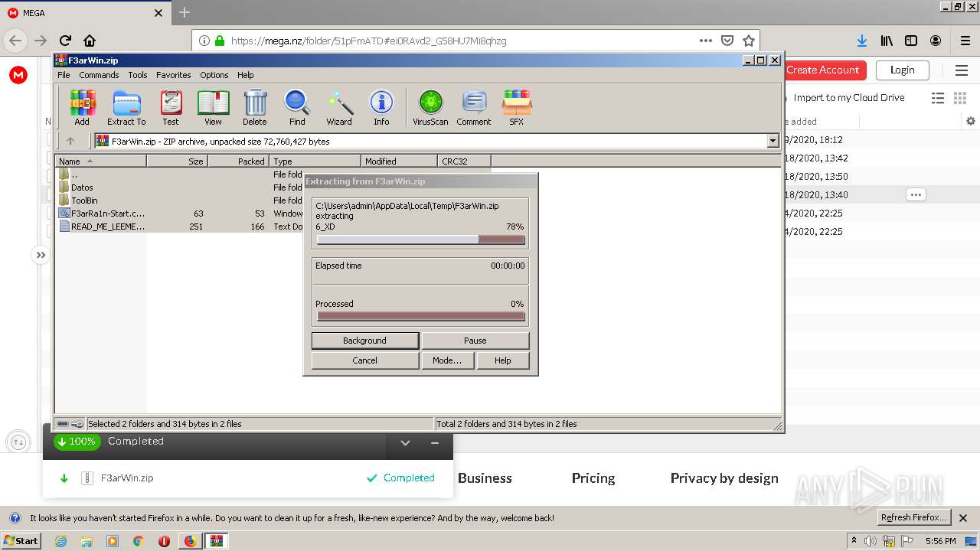Switch MEGA to grid view icon
This screenshot has height=551, width=980.
960,98
